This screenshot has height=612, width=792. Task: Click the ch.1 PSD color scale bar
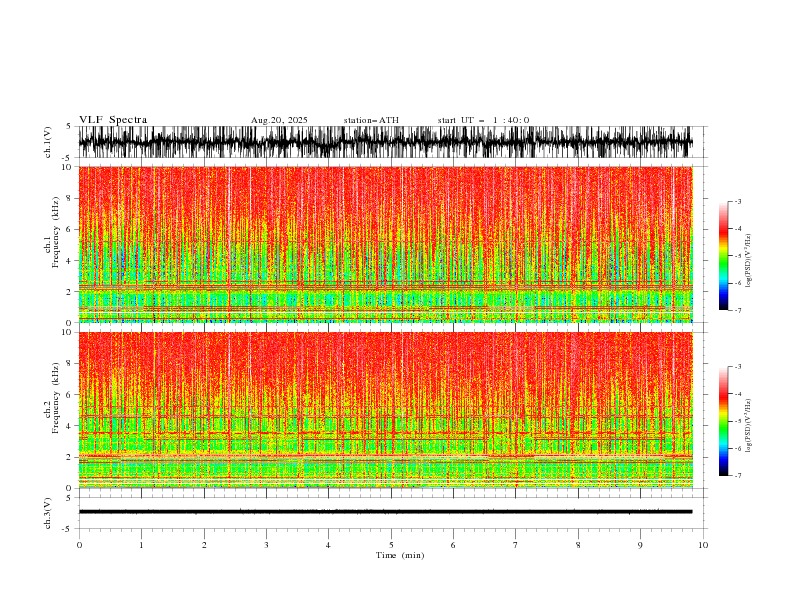pyautogui.click(x=723, y=256)
